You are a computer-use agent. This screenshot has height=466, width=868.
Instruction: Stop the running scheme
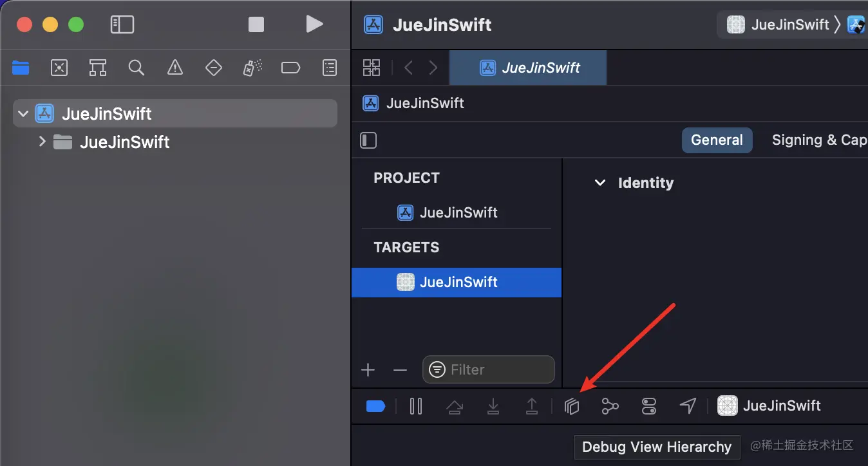256,24
